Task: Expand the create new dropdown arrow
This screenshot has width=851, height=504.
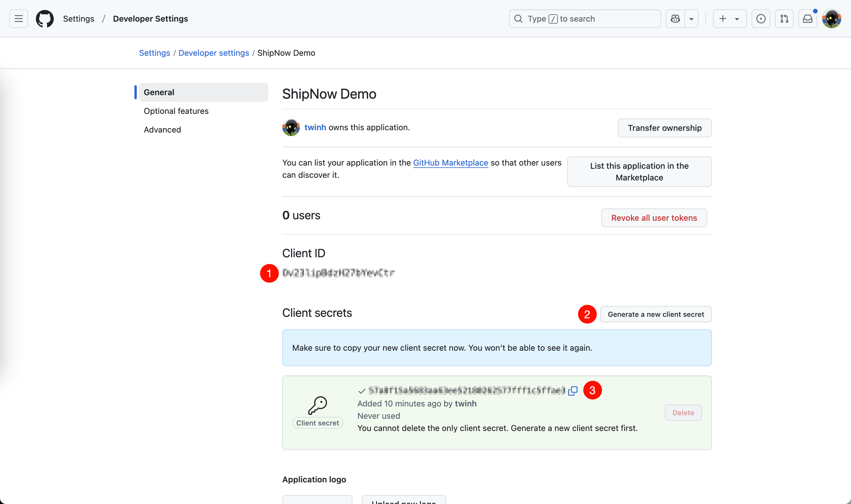Action: pyautogui.click(x=736, y=19)
